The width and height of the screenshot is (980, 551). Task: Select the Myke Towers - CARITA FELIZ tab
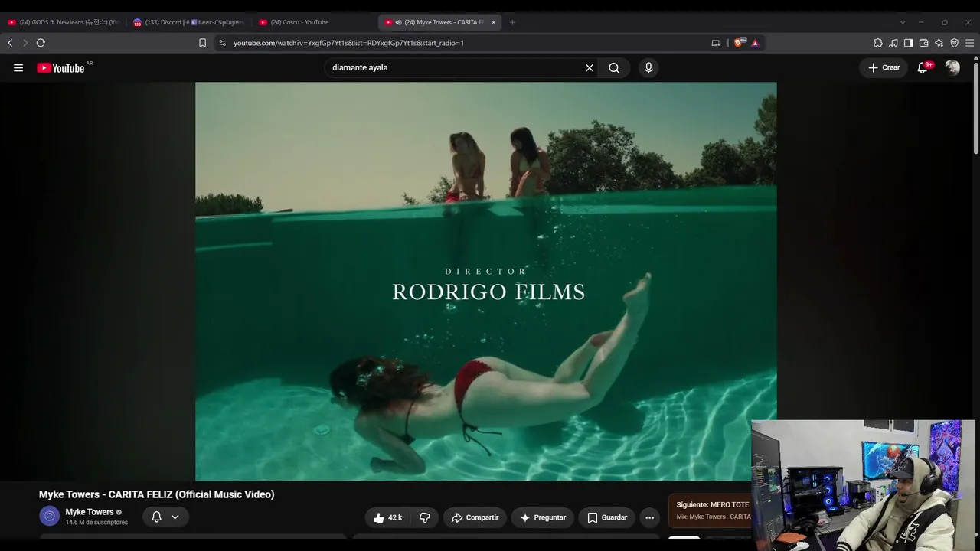439,22
